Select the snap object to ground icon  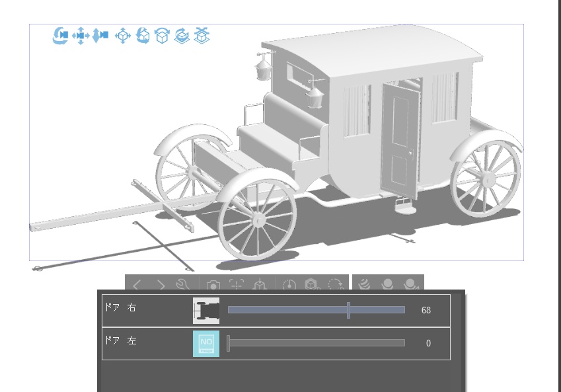(202, 36)
